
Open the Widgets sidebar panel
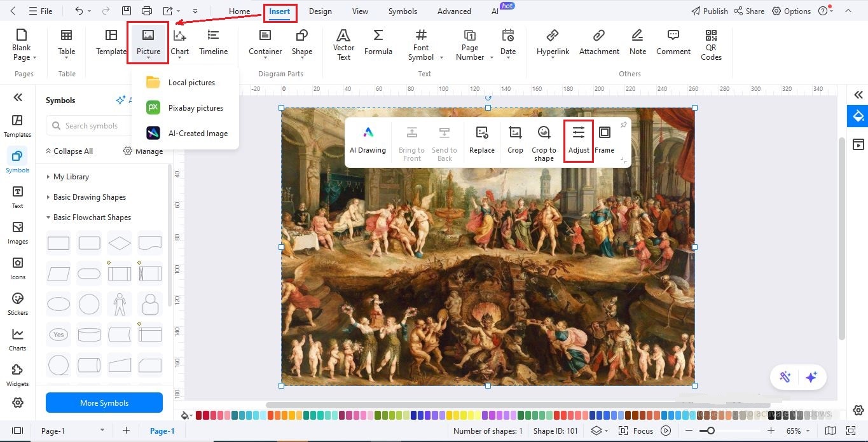pyautogui.click(x=18, y=375)
